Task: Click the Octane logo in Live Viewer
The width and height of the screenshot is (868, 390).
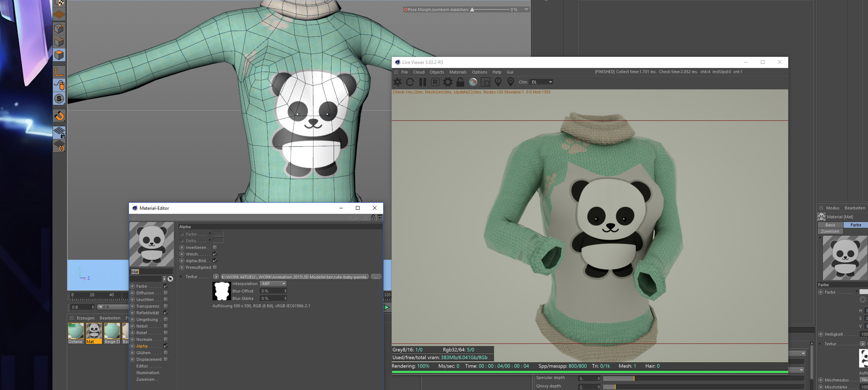Action: coord(398,82)
